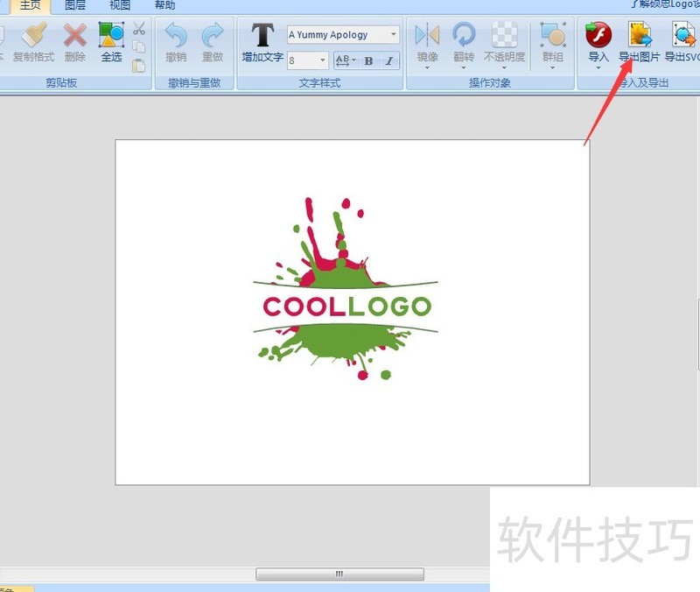Open the Help (帮助) tab
The image size is (700, 592).
point(164,5)
